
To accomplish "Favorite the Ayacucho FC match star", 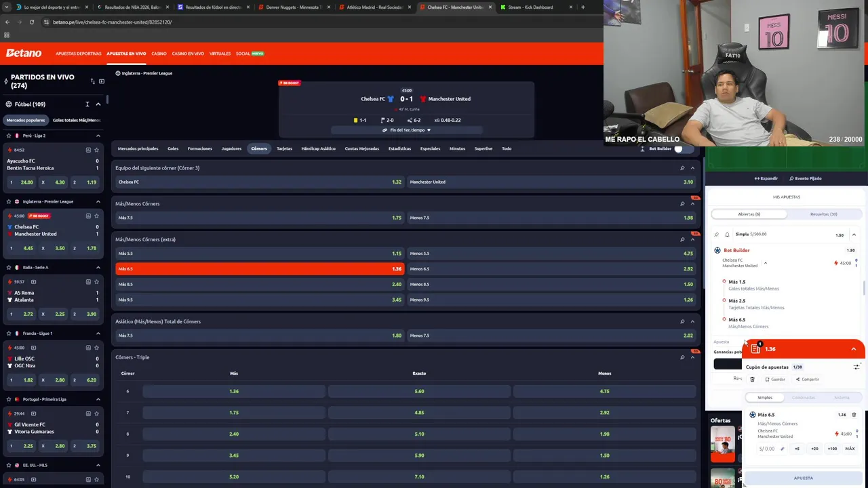I will [96, 150].
